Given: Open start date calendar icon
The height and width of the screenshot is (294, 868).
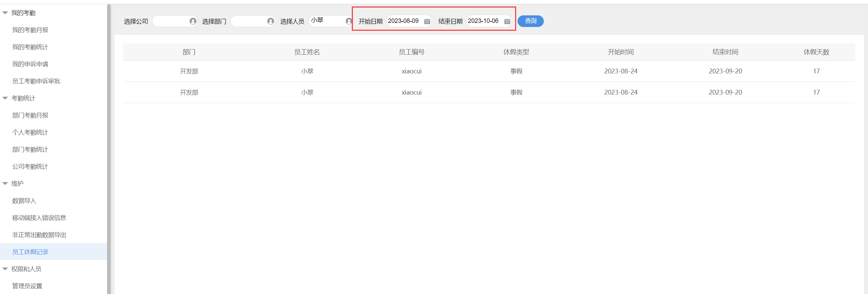Looking at the screenshot, I should click(427, 21).
